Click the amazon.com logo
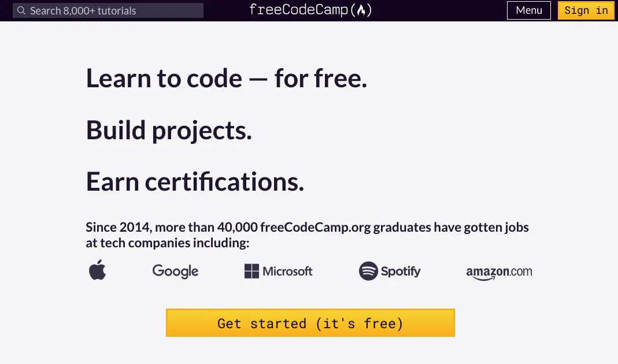 click(499, 272)
